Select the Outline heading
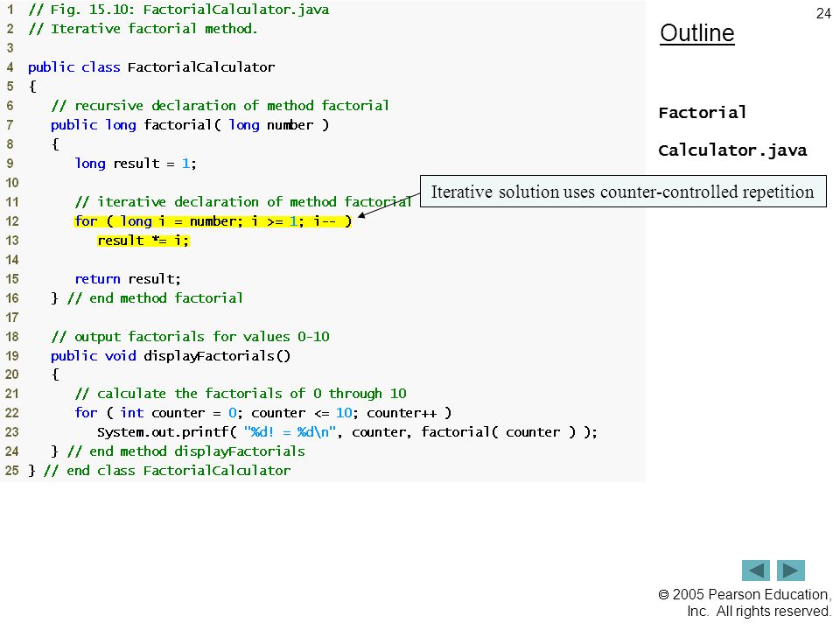 [x=697, y=33]
